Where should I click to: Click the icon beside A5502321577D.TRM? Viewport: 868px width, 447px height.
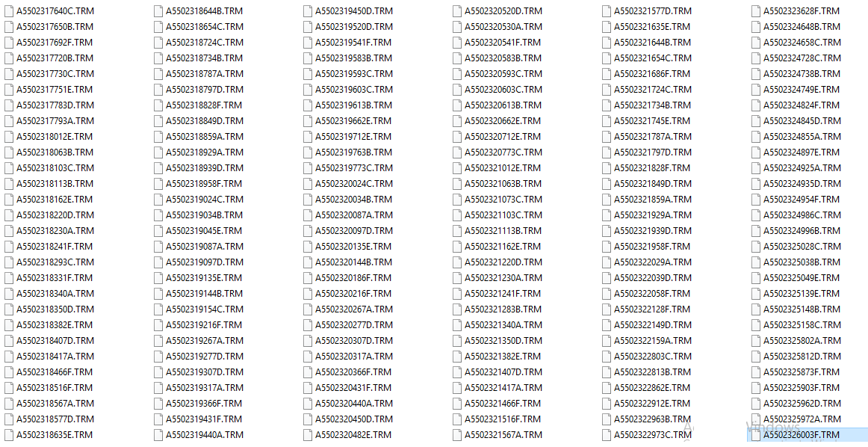pyautogui.click(x=607, y=10)
